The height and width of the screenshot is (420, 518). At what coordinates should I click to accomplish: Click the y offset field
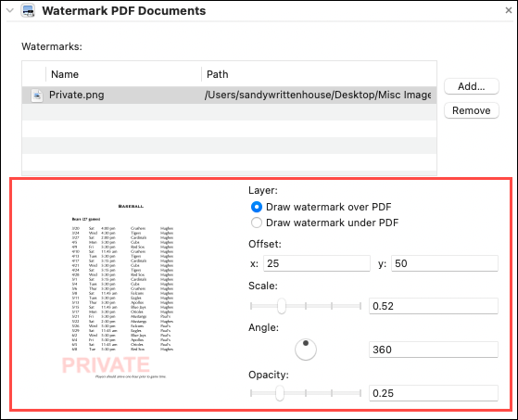(x=444, y=263)
